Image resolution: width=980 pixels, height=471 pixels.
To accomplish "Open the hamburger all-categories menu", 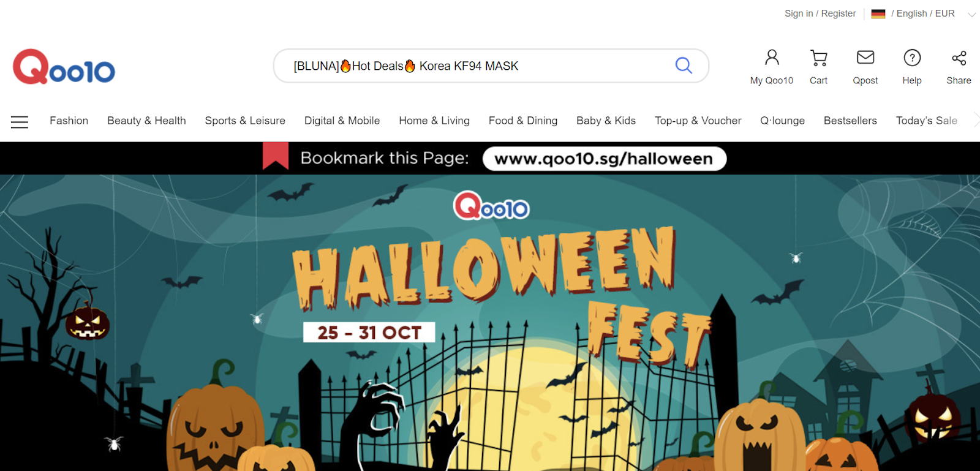I will tap(20, 122).
